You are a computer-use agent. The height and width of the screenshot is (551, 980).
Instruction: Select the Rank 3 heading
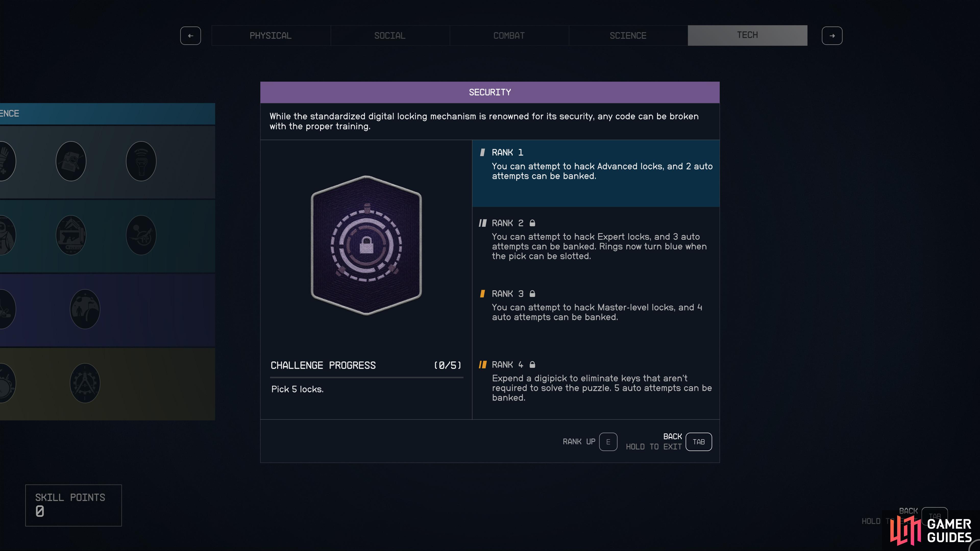click(508, 294)
